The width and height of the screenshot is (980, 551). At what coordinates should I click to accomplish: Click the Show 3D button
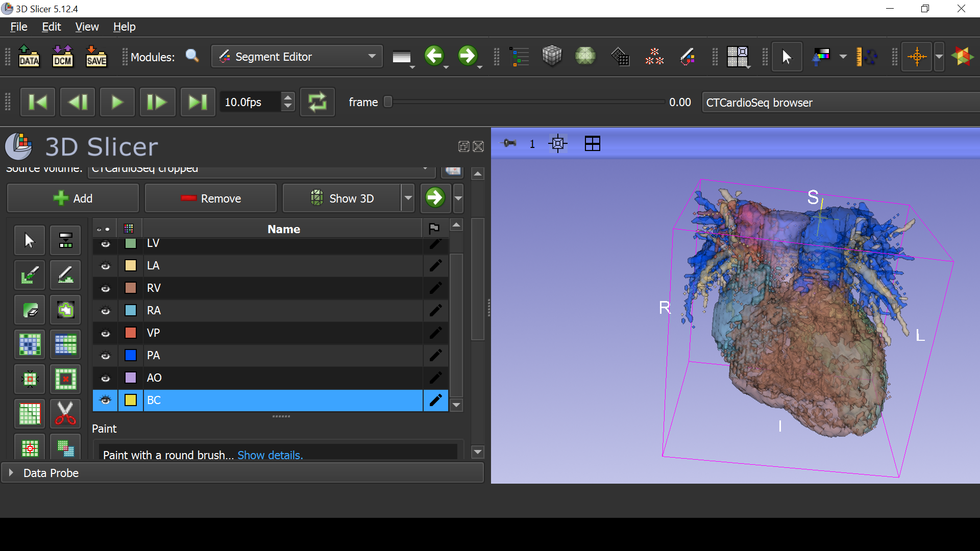tap(342, 198)
